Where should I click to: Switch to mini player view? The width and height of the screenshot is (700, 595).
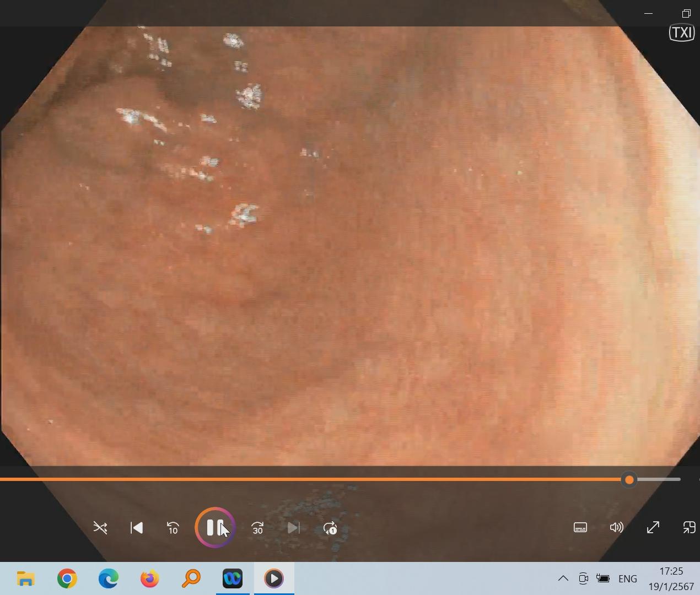(x=689, y=527)
